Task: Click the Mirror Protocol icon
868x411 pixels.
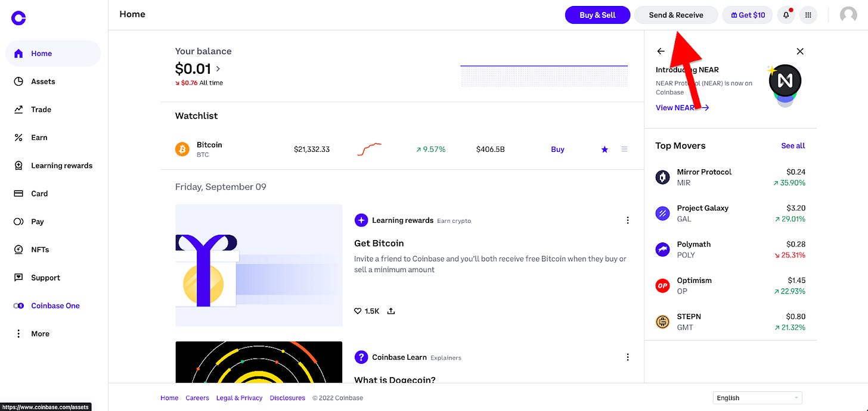Action: point(662,177)
